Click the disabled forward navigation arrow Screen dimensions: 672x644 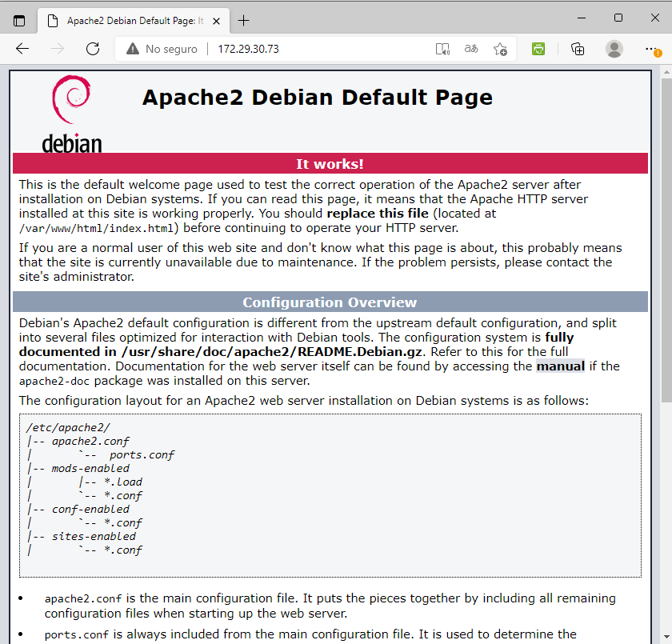point(58,49)
